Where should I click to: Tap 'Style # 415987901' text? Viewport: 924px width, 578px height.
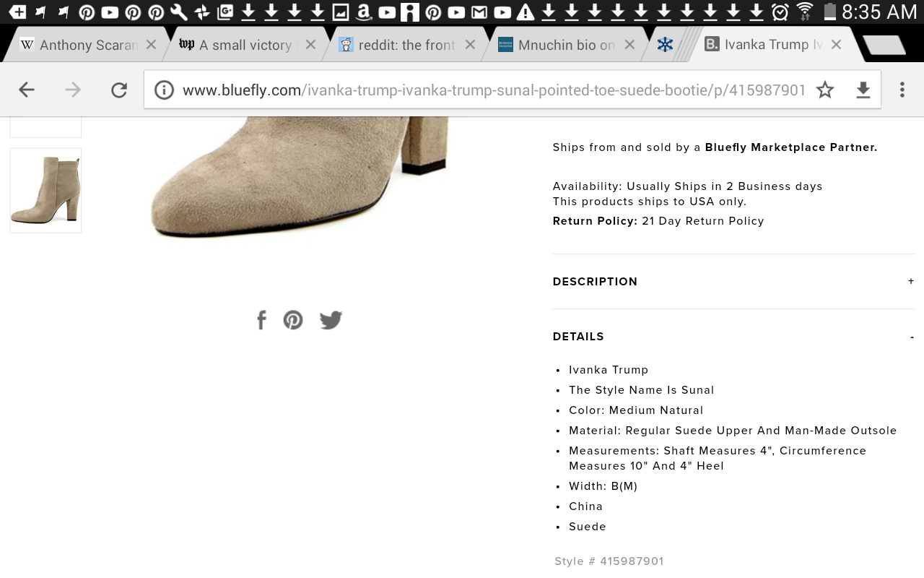(x=609, y=561)
